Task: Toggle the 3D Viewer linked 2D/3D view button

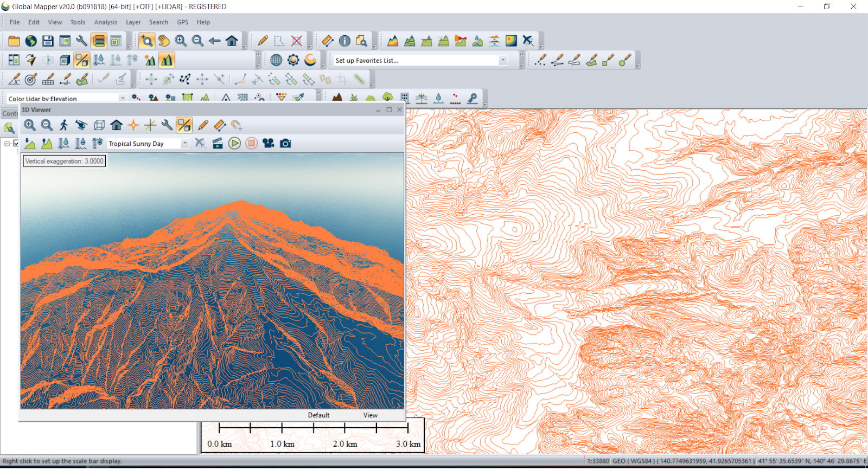Action: point(184,125)
